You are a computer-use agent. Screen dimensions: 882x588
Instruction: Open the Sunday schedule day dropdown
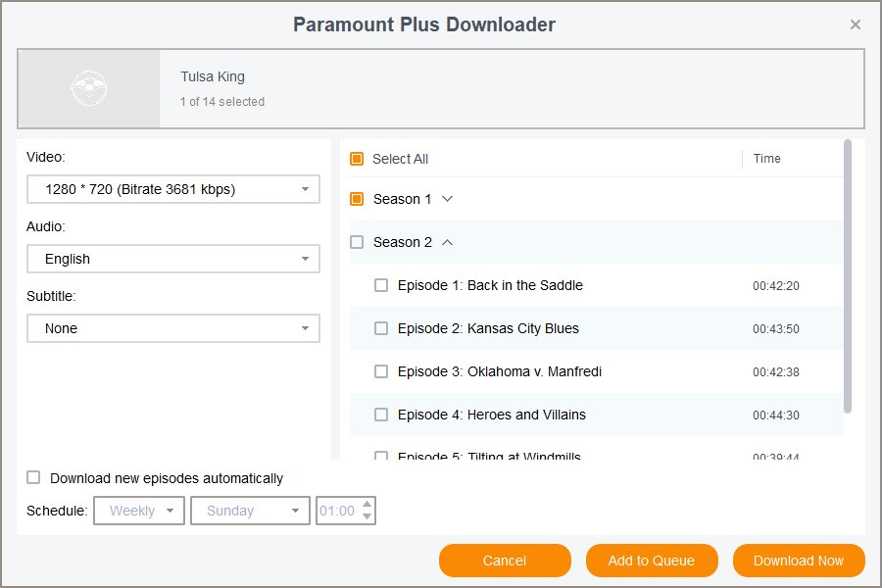(x=250, y=511)
